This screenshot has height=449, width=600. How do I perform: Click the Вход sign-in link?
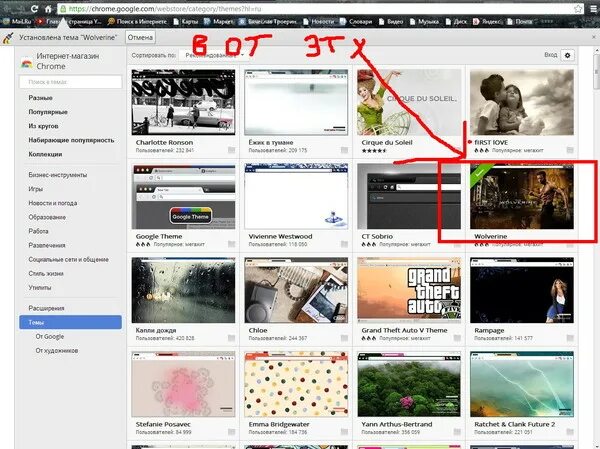coord(551,55)
